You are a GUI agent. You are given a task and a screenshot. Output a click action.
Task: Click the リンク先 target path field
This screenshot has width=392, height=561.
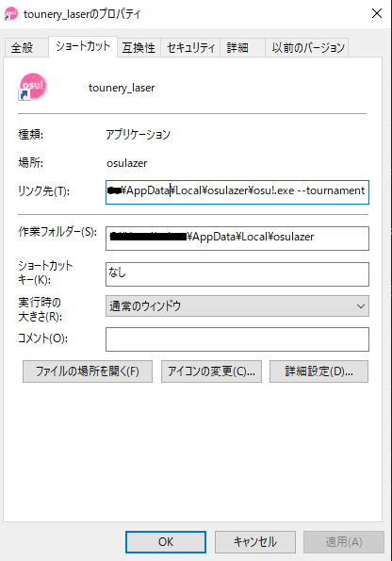(237, 192)
